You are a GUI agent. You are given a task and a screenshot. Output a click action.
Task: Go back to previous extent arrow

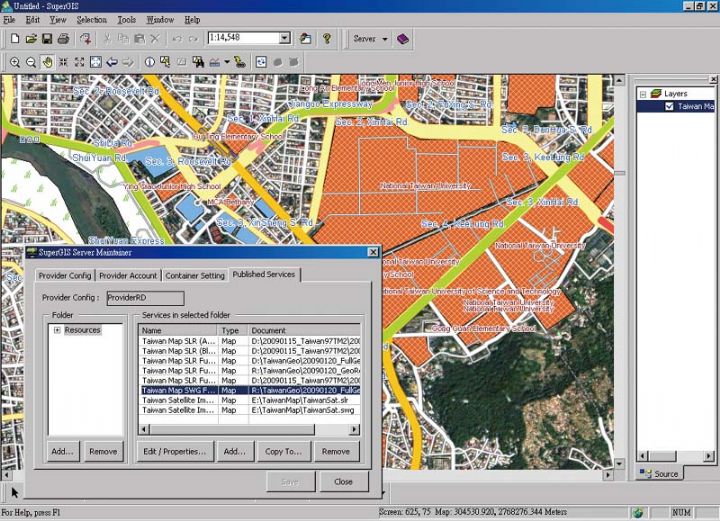click(x=112, y=62)
